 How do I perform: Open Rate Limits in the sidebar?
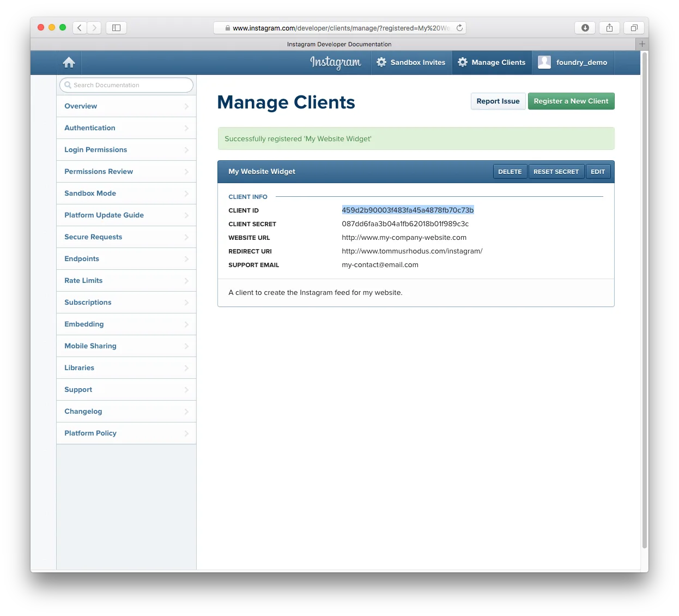click(x=126, y=281)
